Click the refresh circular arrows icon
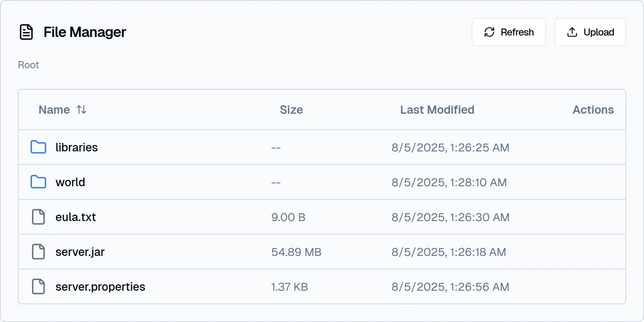The width and height of the screenshot is (644, 322). point(489,32)
